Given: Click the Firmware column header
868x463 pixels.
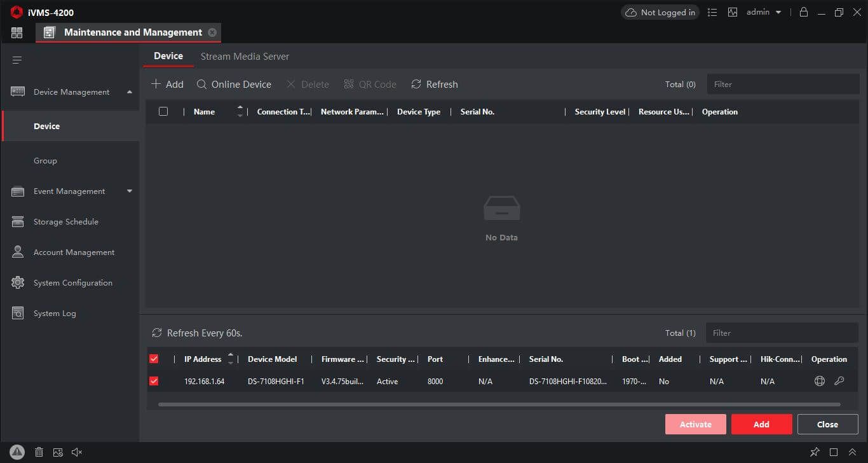Looking at the screenshot, I should [343, 359].
